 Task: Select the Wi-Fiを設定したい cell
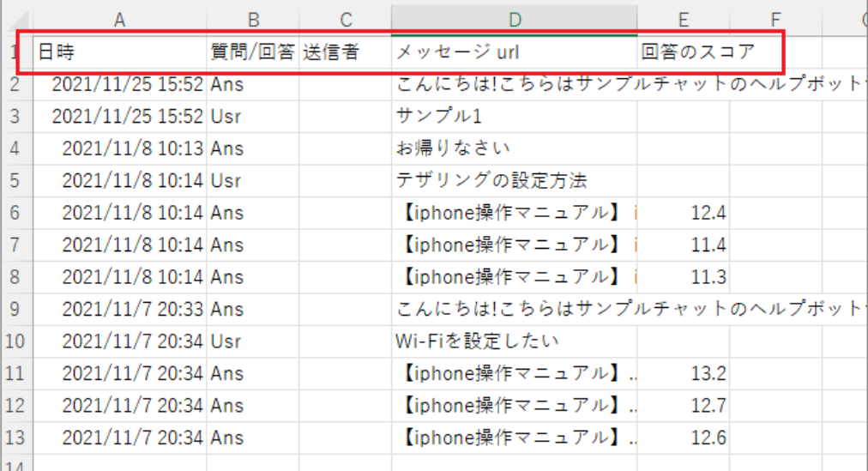coord(514,341)
